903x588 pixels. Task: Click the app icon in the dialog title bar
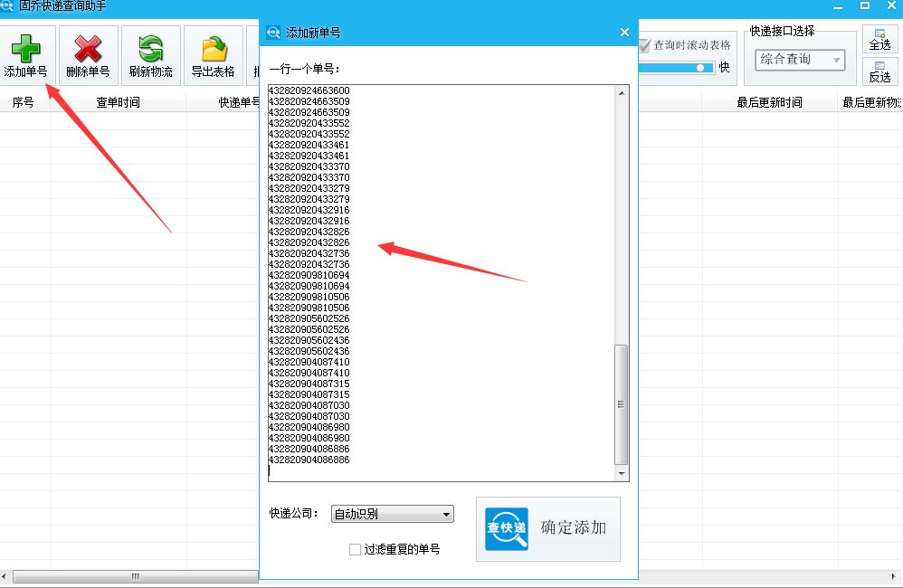[272, 31]
